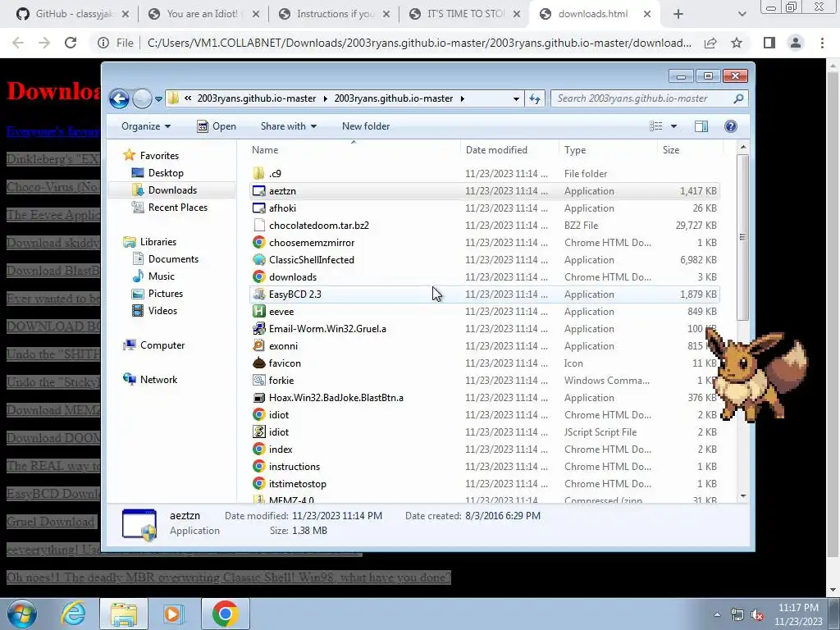Expand the Share with dropdown
Screen dimensions: 840x630
[288, 126]
